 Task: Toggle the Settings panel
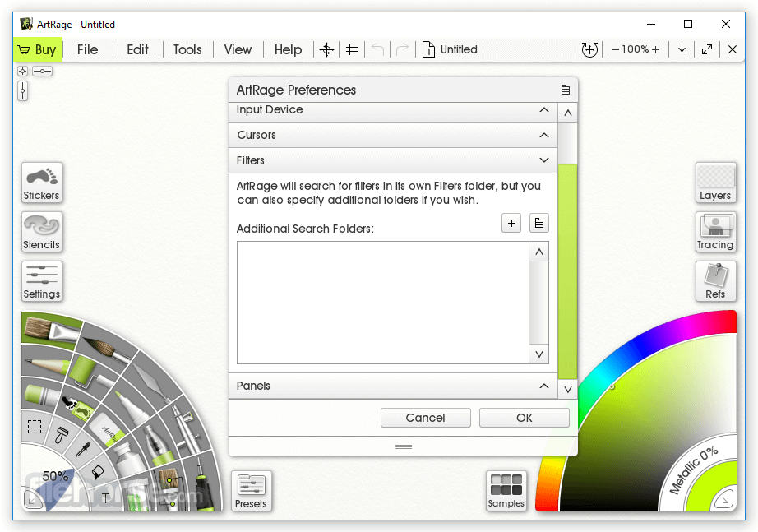coord(42,281)
